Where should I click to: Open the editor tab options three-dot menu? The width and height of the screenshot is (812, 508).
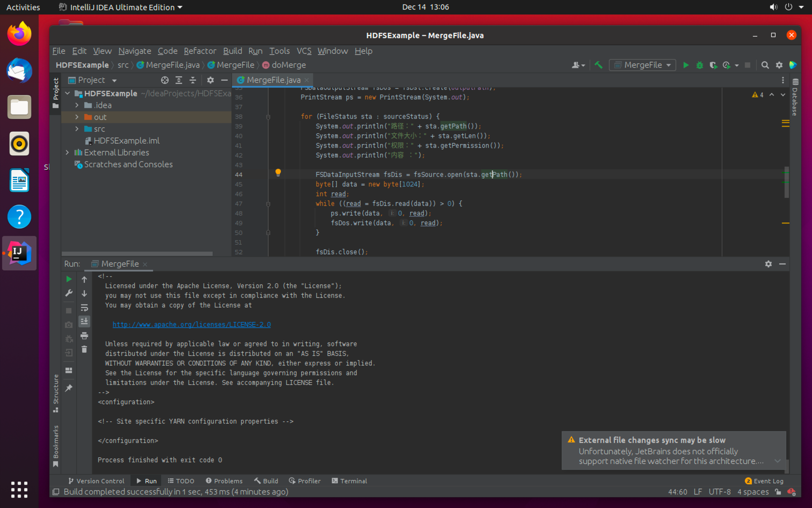click(x=783, y=80)
